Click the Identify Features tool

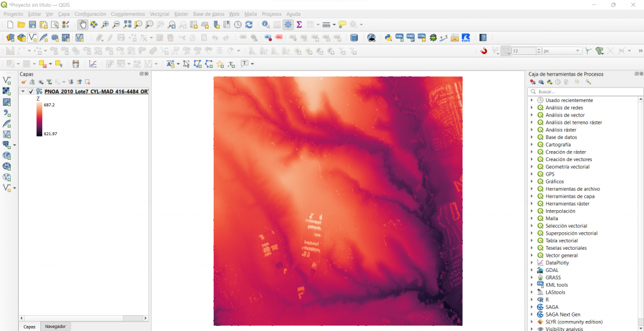(x=266, y=25)
